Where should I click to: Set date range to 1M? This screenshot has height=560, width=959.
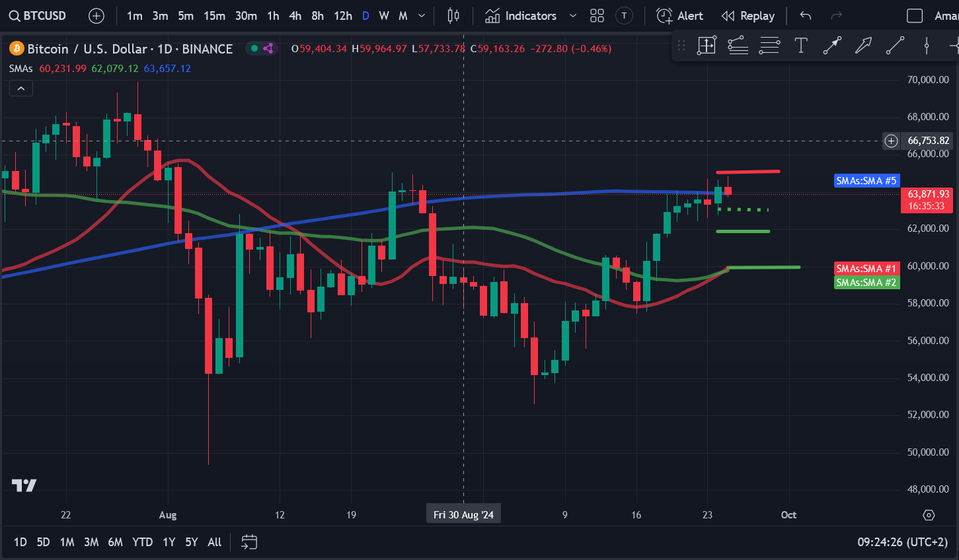[x=67, y=542]
